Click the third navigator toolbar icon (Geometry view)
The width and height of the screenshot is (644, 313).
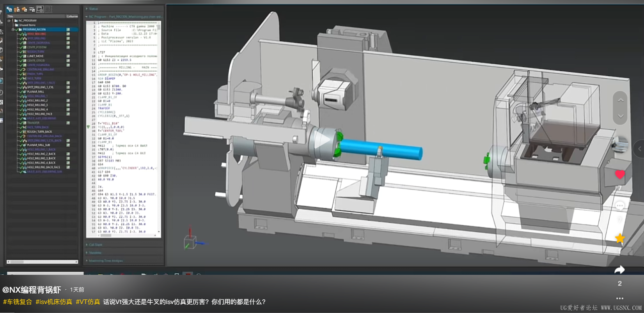[x=24, y=9]
